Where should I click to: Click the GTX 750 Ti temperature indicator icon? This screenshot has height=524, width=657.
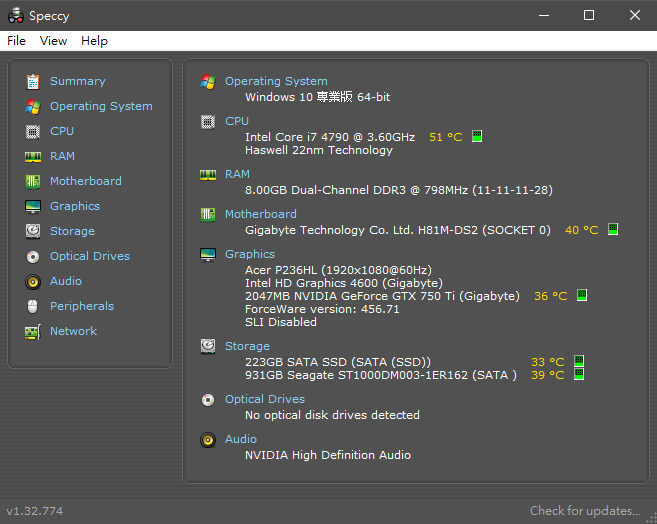tap(582, 295)
